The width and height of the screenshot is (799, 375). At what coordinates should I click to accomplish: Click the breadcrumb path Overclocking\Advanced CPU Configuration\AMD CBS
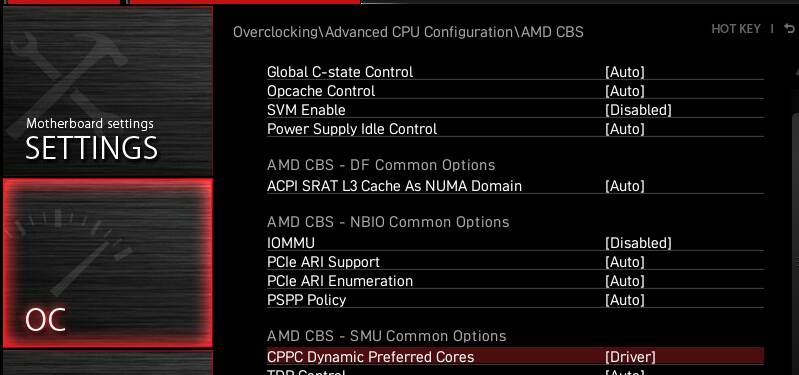[408, 32]
